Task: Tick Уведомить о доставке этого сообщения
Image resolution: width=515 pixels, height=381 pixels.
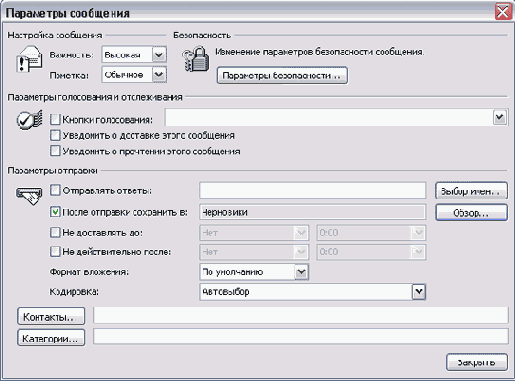Action: tap(55, 135)
